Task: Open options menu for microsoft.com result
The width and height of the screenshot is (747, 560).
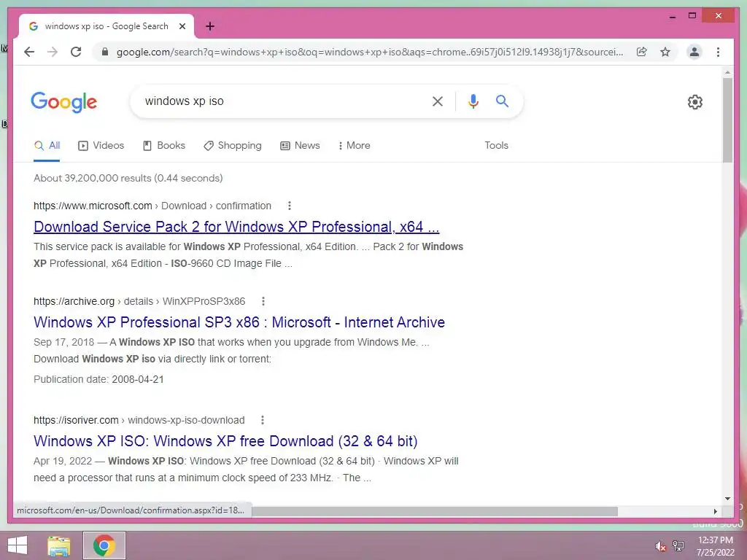Action: pyautogui.click(x=289, y=206)
